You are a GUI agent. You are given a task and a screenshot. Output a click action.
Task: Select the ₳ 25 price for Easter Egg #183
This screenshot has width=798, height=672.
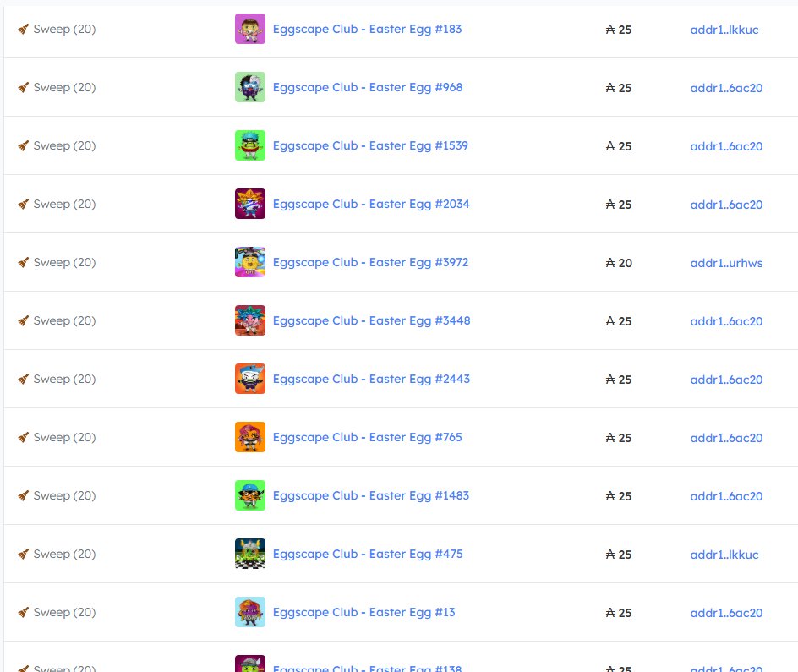619,30
